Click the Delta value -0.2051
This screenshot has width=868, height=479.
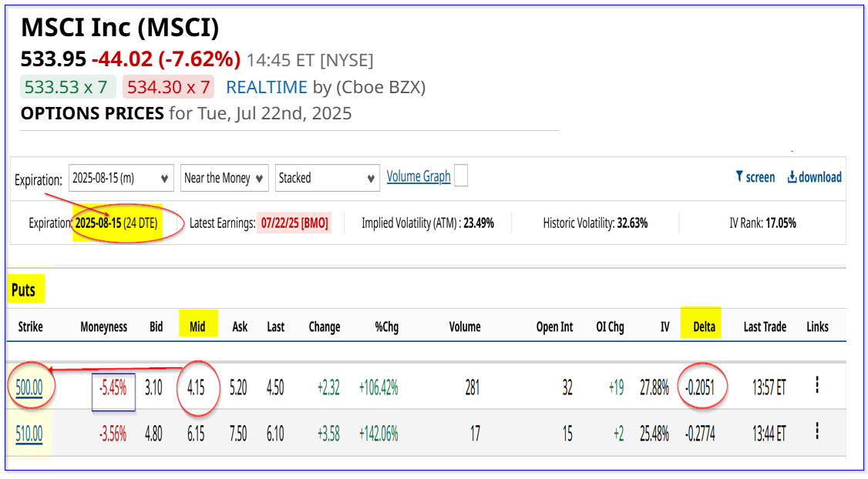tap(700, 387)
